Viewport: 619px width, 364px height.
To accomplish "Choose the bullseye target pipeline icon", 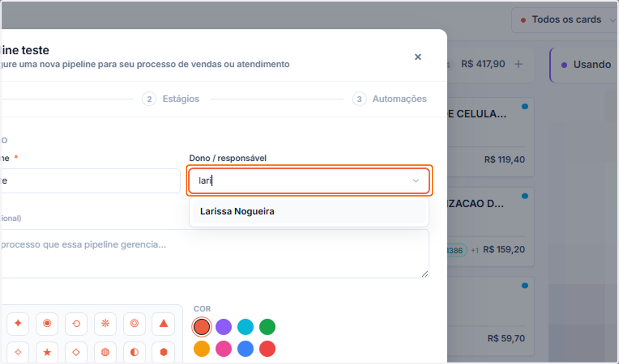I will point(47,324).
